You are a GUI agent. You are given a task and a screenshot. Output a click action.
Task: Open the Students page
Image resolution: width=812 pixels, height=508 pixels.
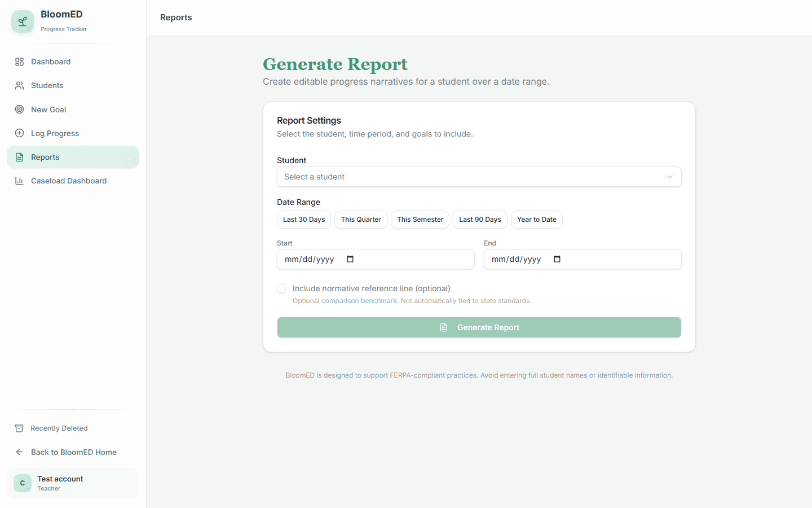coord(73,86)
